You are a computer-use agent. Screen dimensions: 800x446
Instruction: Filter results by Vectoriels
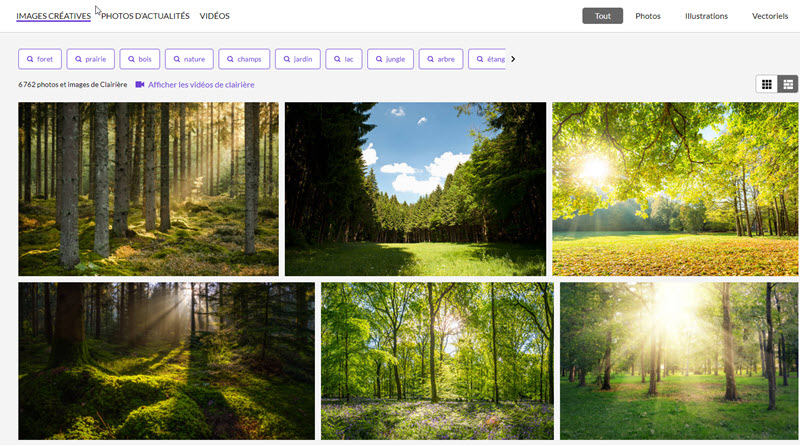click(770, 16)
